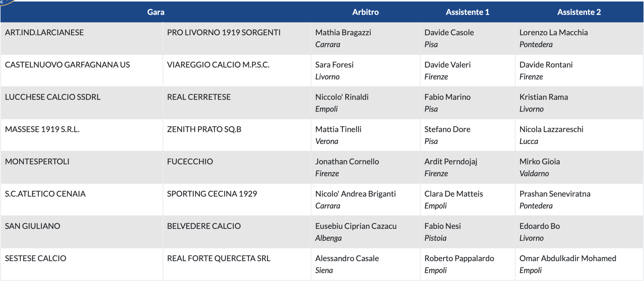Click referee name Sara Foresi
Image resolution: width=644 pixels, height=281 pixels.
pos(334,65)
